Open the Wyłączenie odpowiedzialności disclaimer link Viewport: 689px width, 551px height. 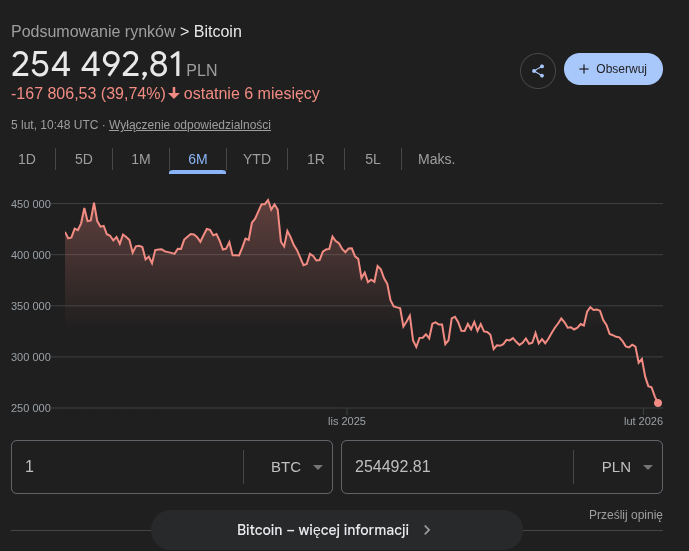pyautogui.click(x=190, y=125)
